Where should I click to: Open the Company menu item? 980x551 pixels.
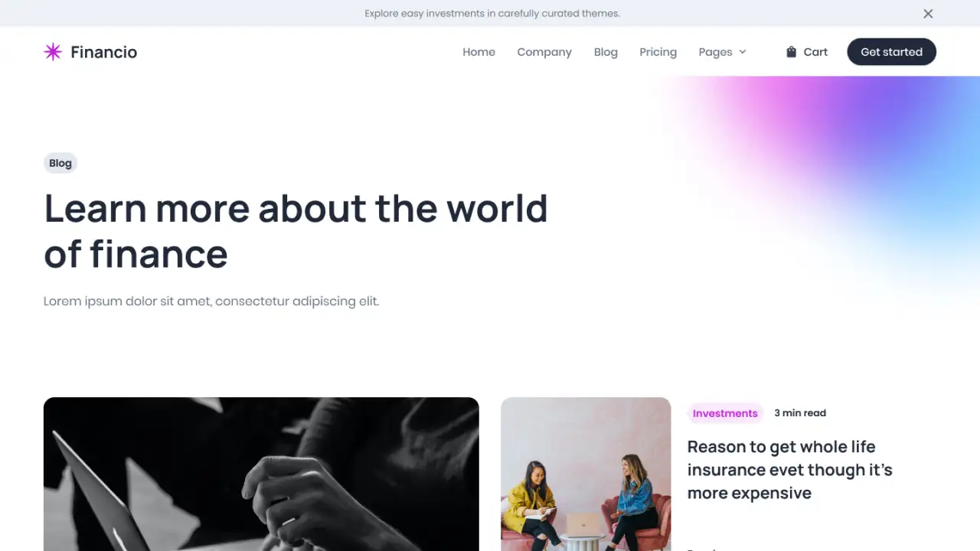tap(544, 52)
